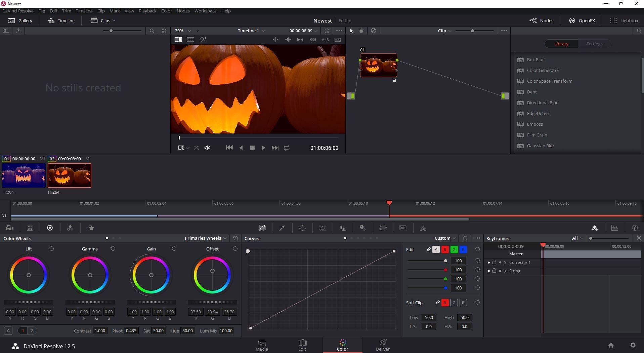Mute audio with the speaker icon
Image resolution: width=644 pixels, height=353 pixels.
pyautogui.click(x=207, y=148)
